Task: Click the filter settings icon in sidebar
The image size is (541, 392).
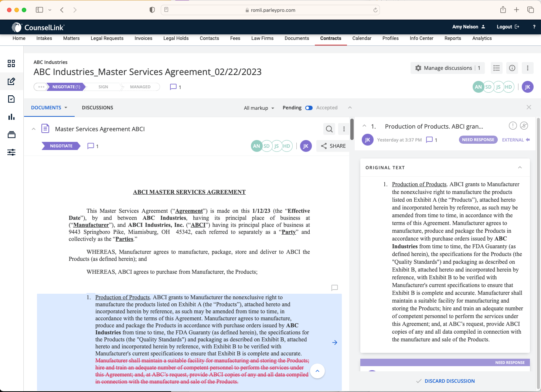Action: click(11, 152)
